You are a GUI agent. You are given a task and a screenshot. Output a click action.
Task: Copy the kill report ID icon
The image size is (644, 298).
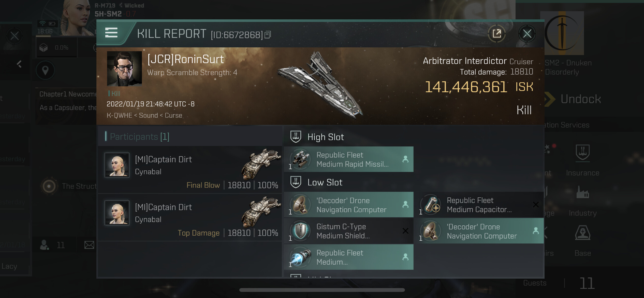pyautogui.click(x=268, y=35)
